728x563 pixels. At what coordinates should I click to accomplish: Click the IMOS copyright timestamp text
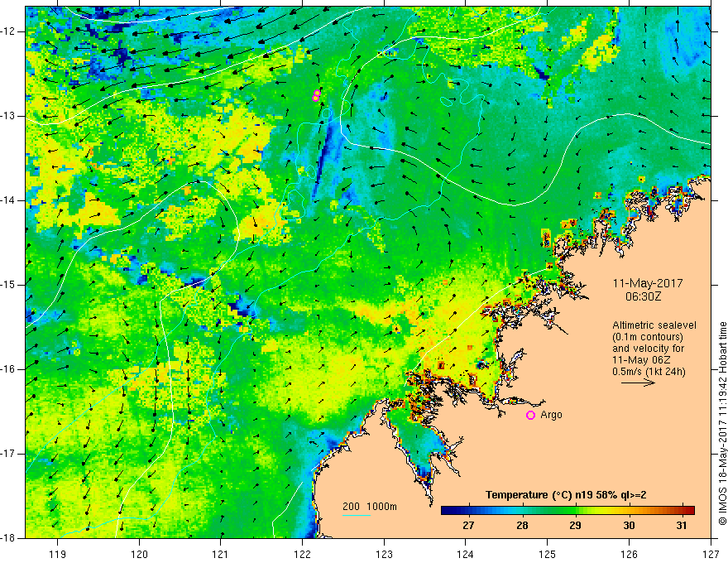coord(722,423)
